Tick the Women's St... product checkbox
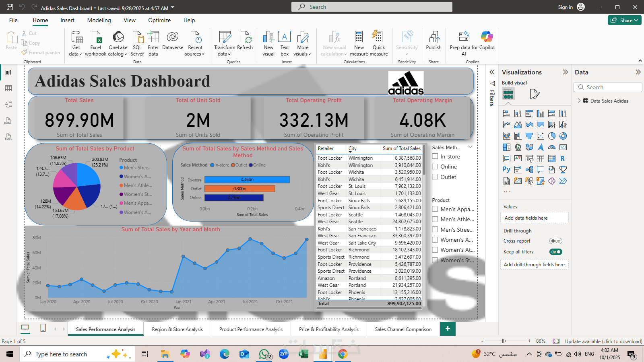Viewport: 644px width, 362px height. click(x=435, y=260)
